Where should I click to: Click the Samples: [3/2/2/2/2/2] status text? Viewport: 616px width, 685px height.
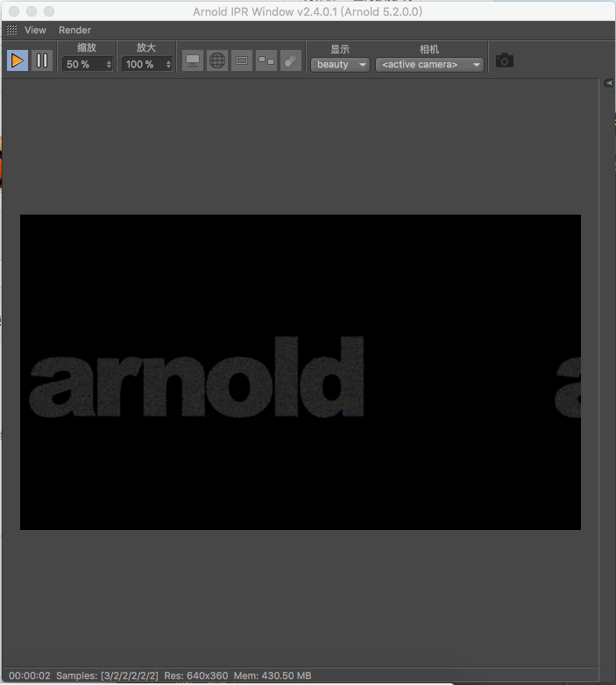(x=107, y=675)
